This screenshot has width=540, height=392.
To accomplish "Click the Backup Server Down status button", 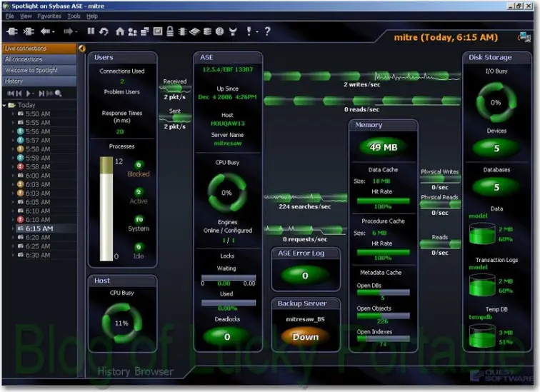I will click(x=306, y=337).
